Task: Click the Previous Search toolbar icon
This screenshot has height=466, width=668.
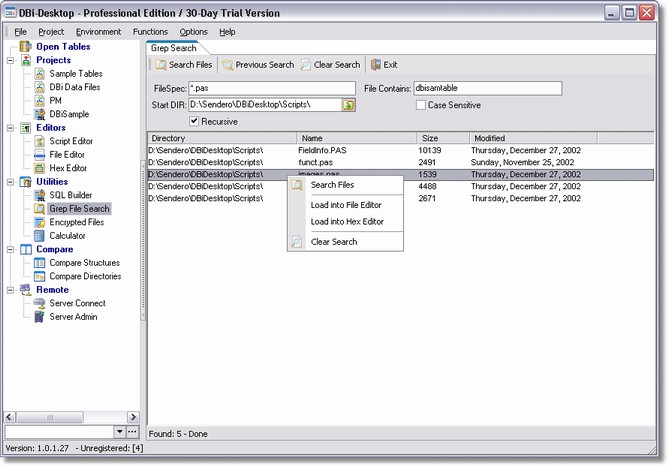Action: click(229, 65)
